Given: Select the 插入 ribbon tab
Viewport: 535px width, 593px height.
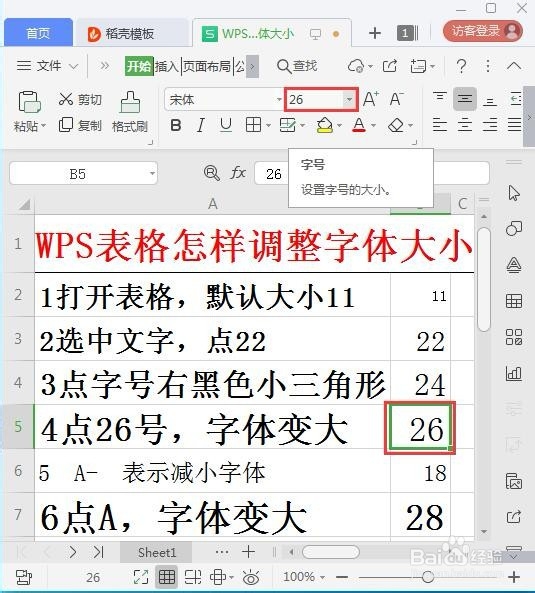Looking at the screenshot, I should click(167, 67).
